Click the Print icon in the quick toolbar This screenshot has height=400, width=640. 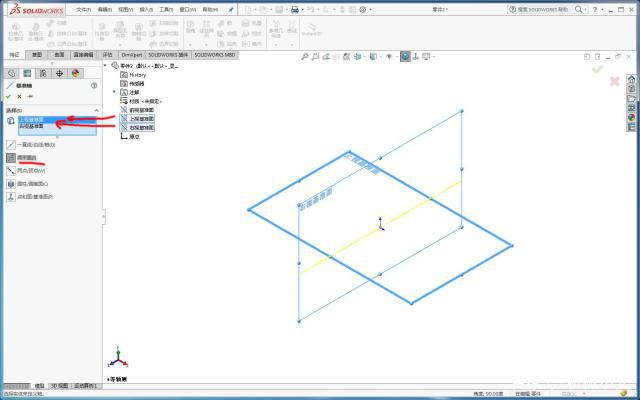[x=295, y=9]
